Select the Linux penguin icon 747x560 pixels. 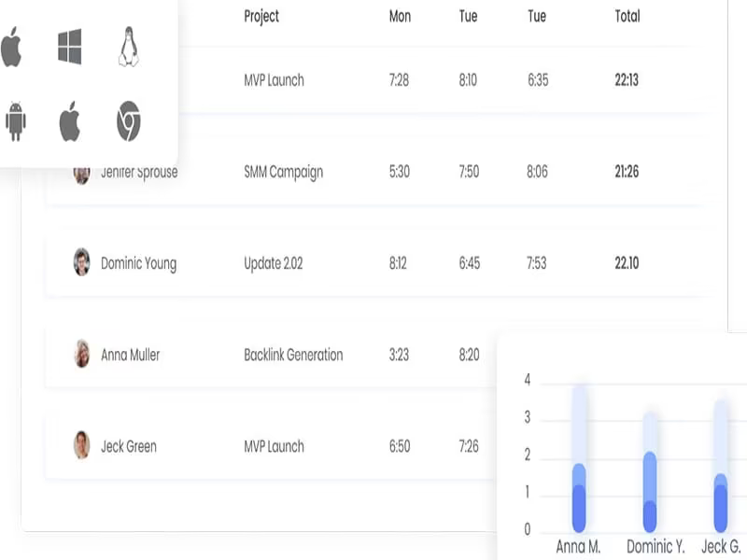(x=128, y=47)
